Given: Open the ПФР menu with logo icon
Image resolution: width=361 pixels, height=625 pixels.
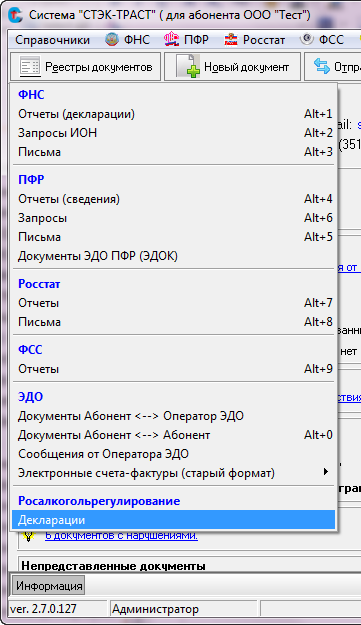Looking at the screenshot, I should point(186,40).
